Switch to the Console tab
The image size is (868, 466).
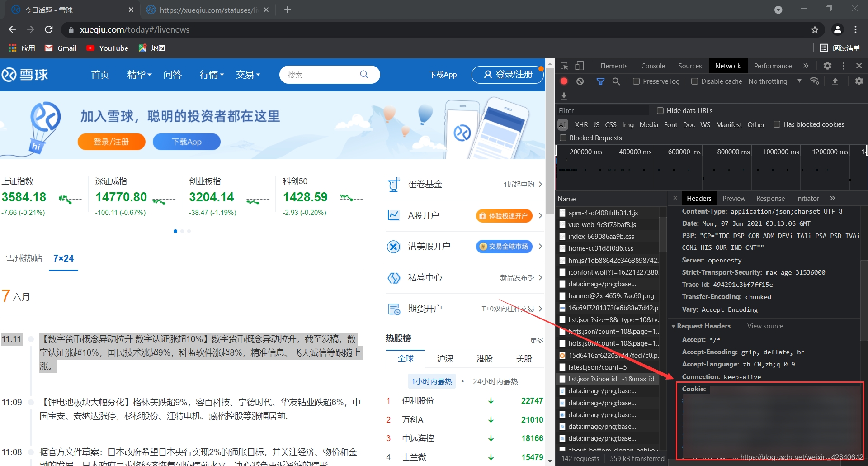[x=653, y=66]
